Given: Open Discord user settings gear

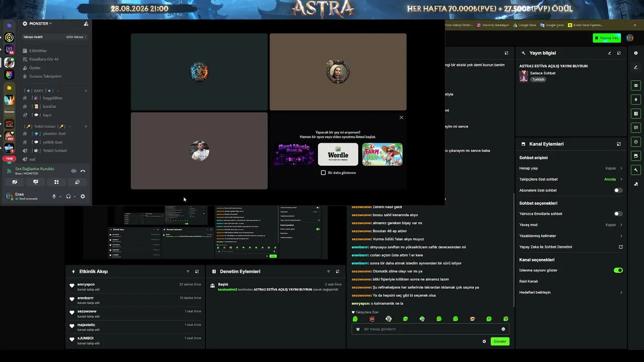Looking at the screenshot, I should pos(83,197).
